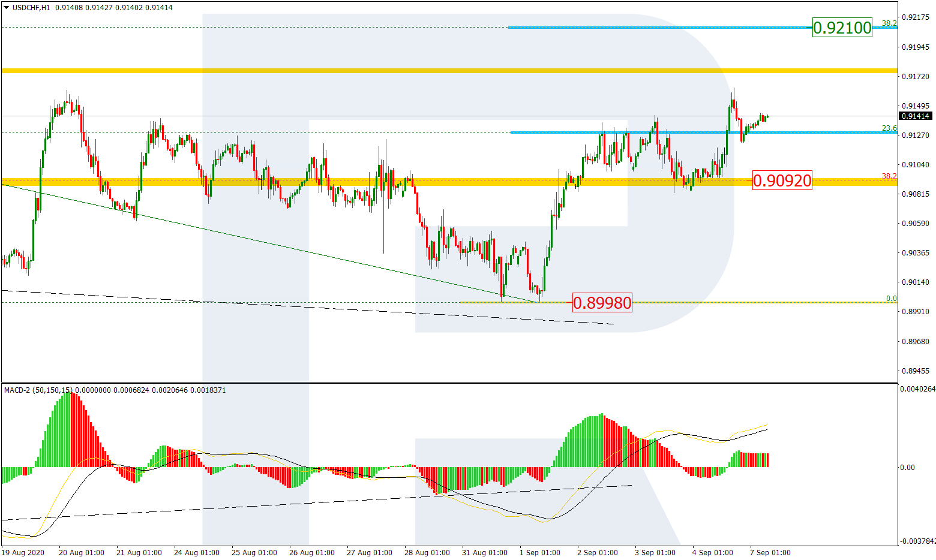Click price axis value 0.89910
This screenshot has width=936, height=560.
tap(916, 312)
